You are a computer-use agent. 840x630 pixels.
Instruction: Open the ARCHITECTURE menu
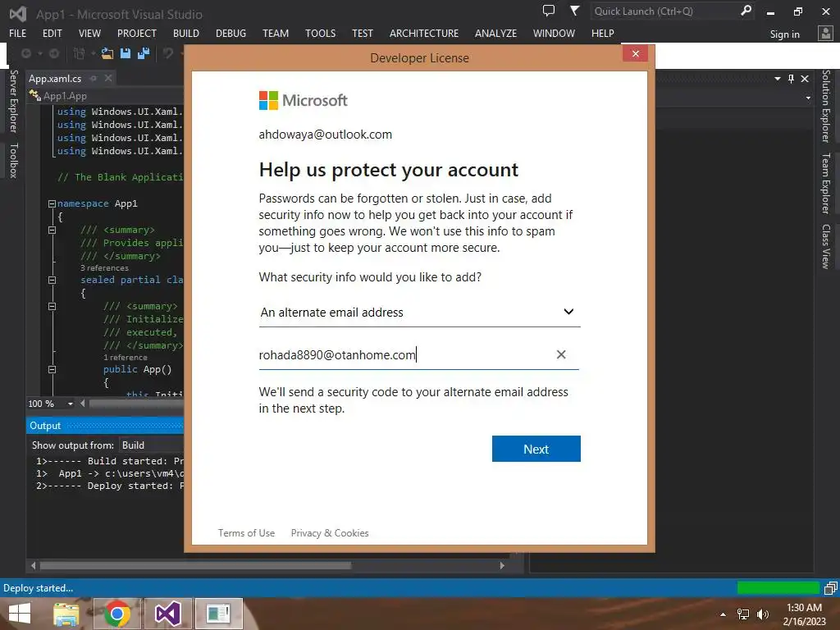coord(424,33)
